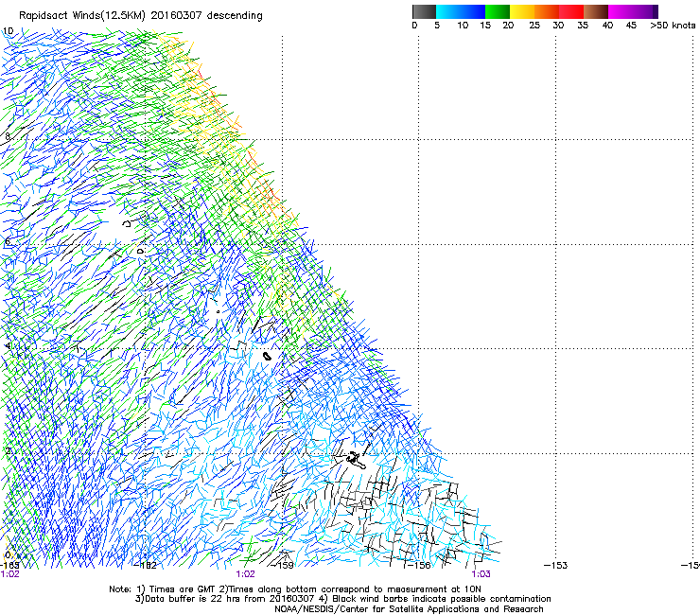The width and height of the screenshot is (700, 615).
Task: Click the longitude label "-156"
Action: click(x=421, y=566)
